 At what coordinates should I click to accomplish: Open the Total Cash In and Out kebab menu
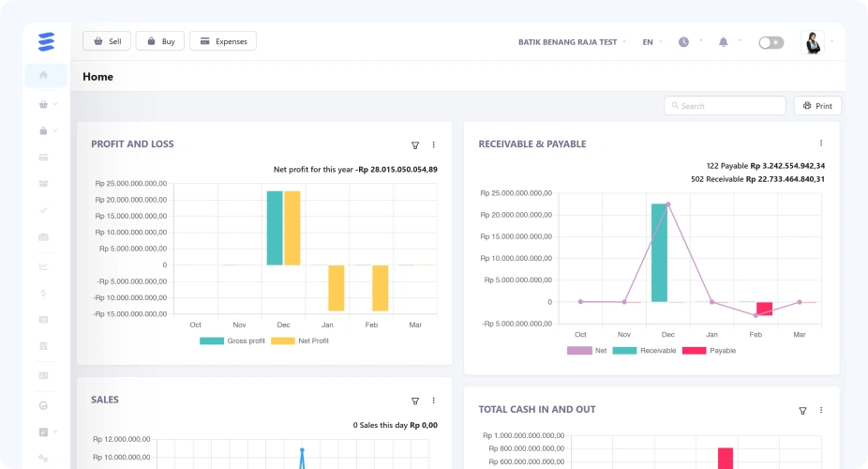pos(821,410)
